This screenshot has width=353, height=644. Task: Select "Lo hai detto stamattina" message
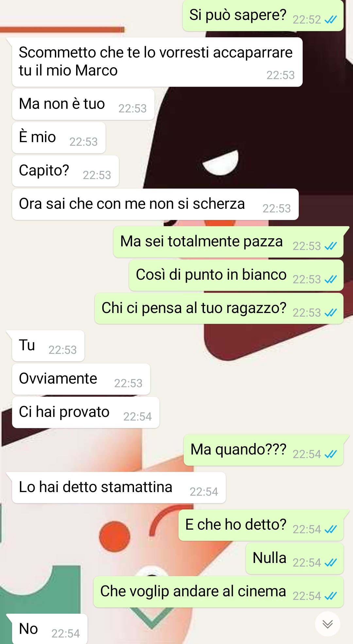pyautogui.click(x=119, y=488)
